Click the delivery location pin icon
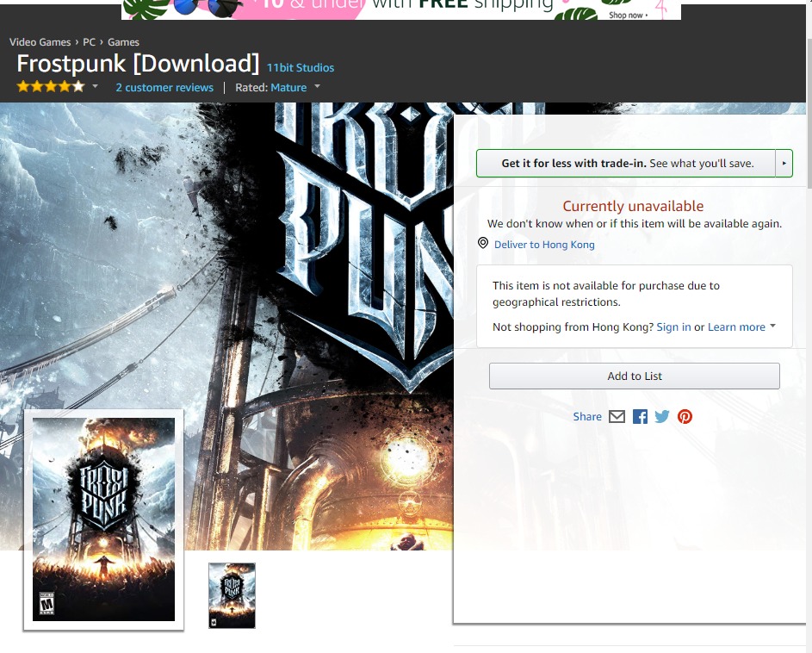 click(x=483, y=244)
